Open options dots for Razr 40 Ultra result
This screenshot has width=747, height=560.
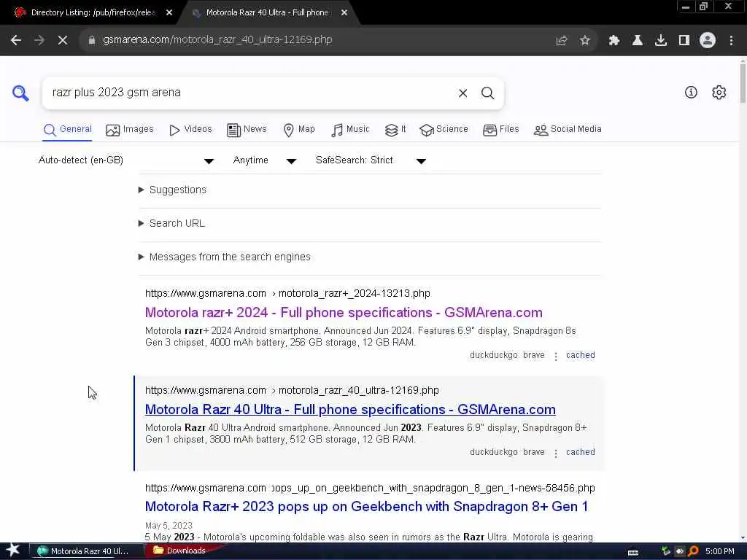coord(556,454)
